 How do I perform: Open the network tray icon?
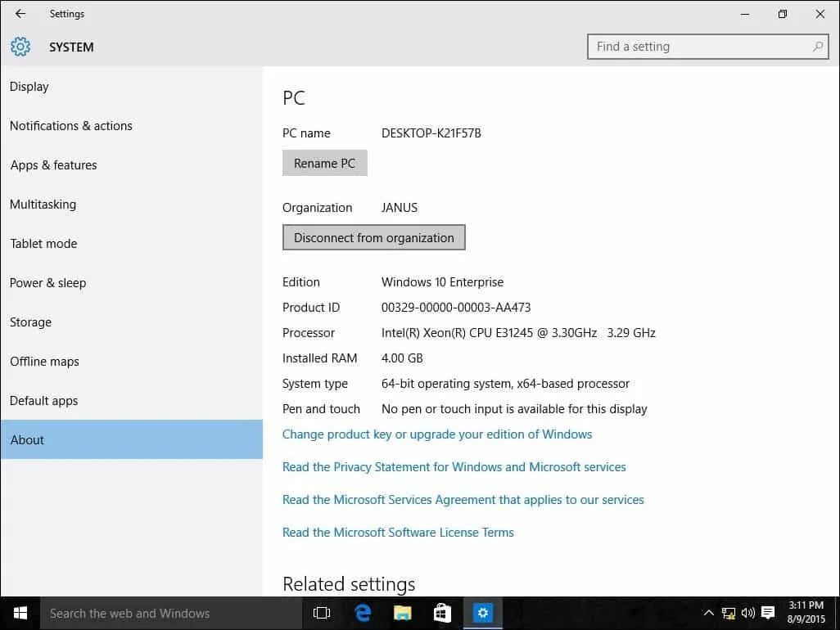(x=728, y=614)
